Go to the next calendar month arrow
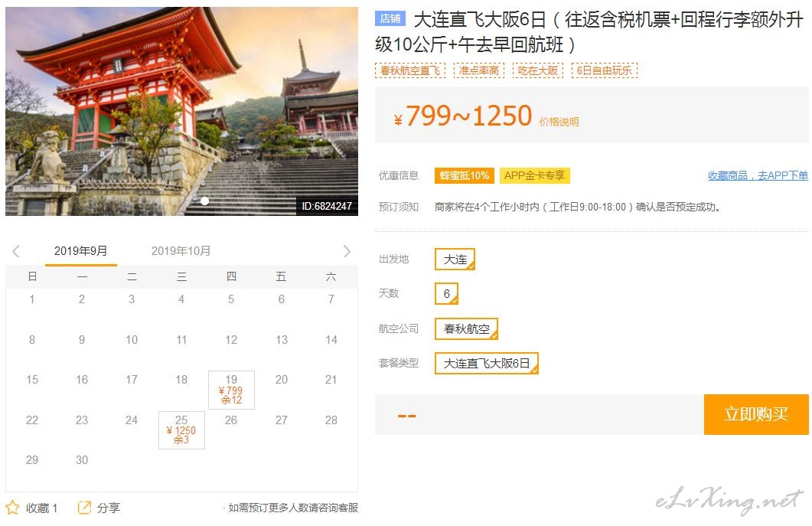This screenshot has width=812, height=526. (347, 251)
